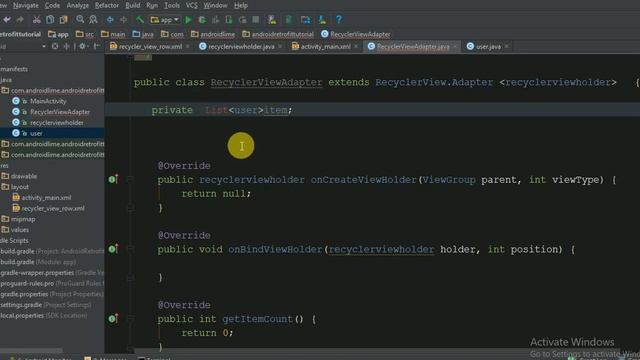Image resolution: width=640 pixels, height=360 pixels.
Task: Close the user.java tab
Action: 507,47
